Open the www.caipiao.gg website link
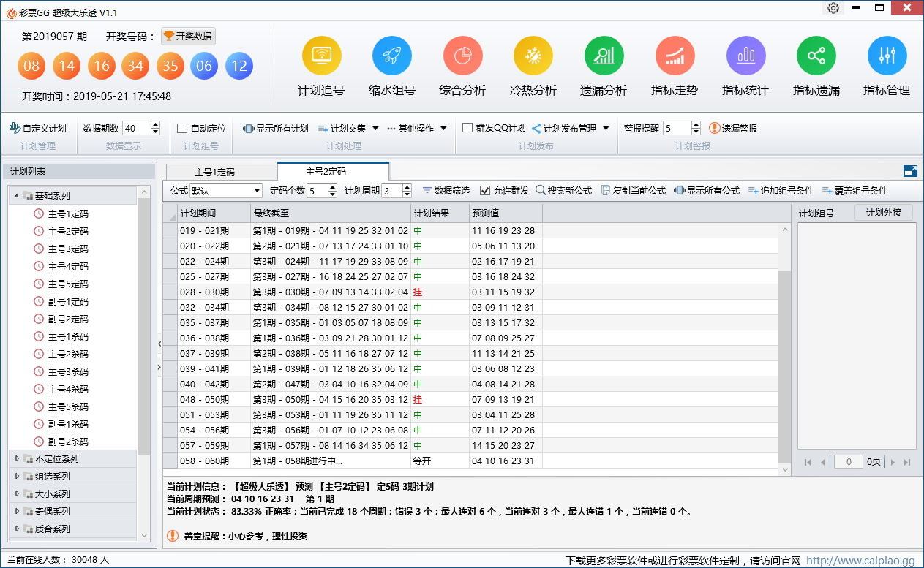This screenshot has height=568, width=924. [860, 560]
